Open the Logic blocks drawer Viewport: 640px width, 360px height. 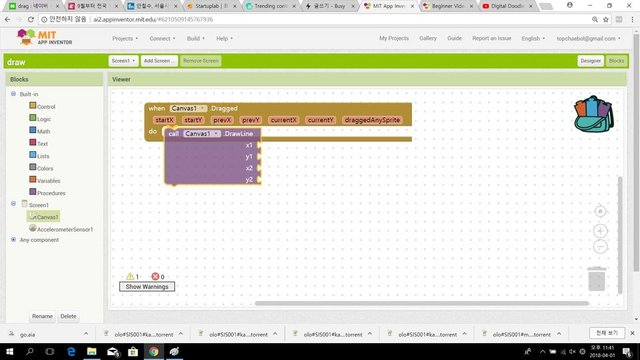[40, 119]
